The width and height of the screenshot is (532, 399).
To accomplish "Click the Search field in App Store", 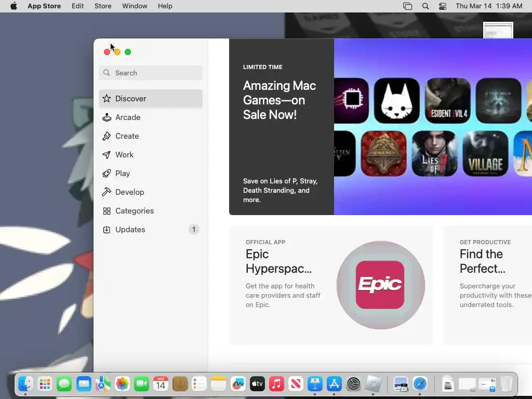I will [x=151, y=73].
